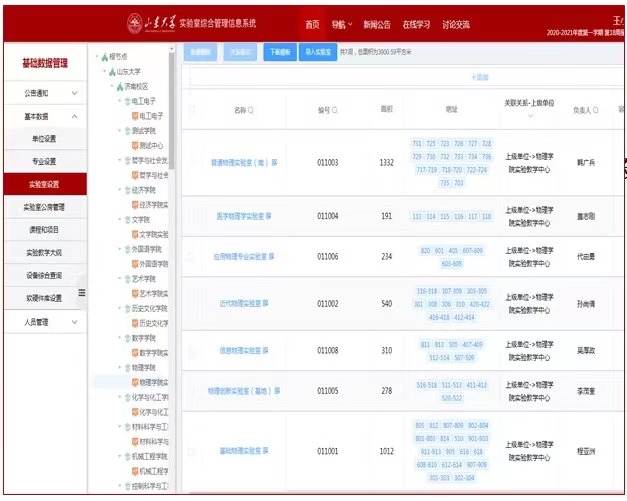Click the tree icon of 山东大学 node
The width and height of the screenshot is (627, 501).
pyautogui.click(x=112, y=73)
